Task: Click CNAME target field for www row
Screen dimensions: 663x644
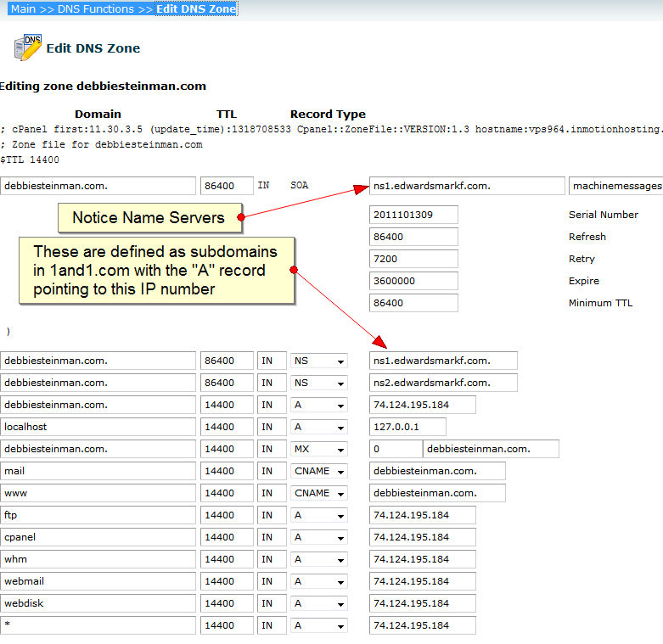Action: (x=437, y=493)
